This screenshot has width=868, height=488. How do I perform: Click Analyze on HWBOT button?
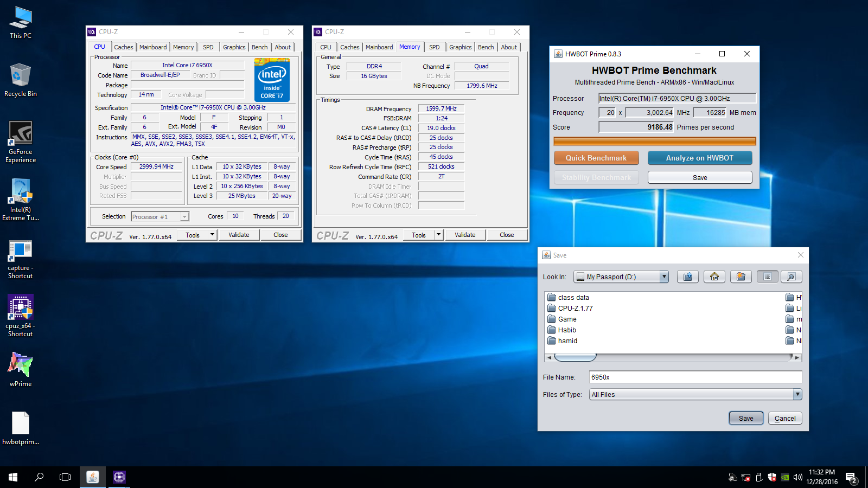pos(700,158)
